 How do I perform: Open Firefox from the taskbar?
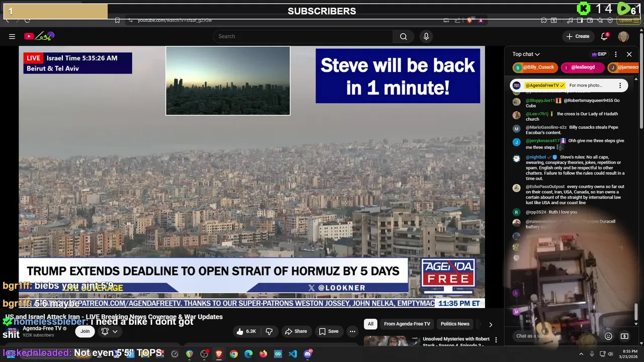click(263, 354)
